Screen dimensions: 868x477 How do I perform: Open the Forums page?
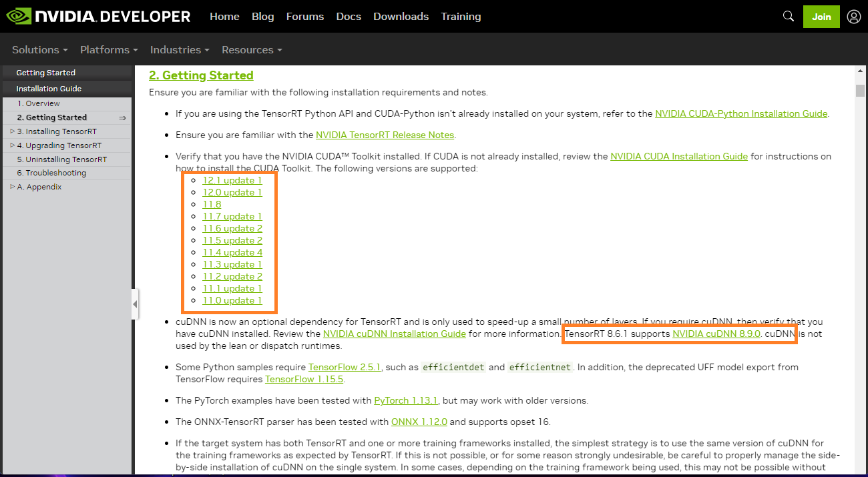coord(305,17)
